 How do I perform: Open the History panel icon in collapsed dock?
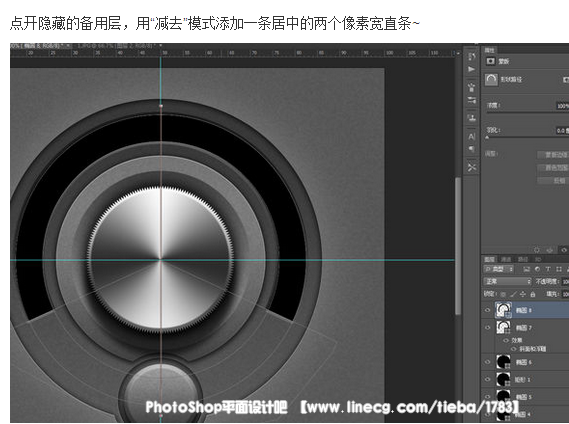coord(471,57)
